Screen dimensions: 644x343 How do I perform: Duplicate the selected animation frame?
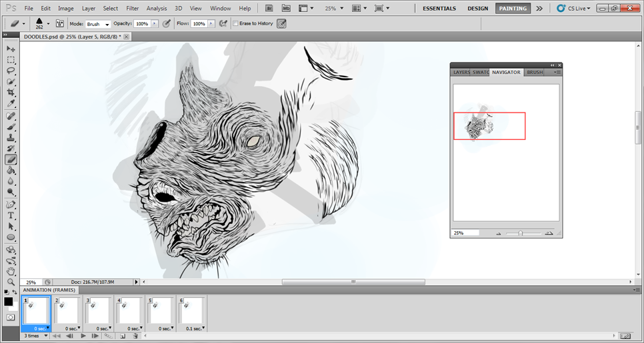(123, 336)
